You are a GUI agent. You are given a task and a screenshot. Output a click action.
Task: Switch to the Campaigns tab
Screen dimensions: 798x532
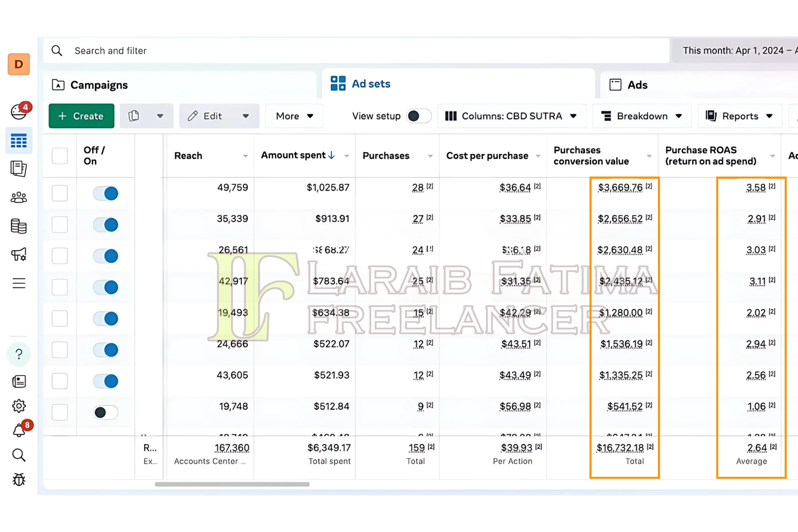(99, 85)
